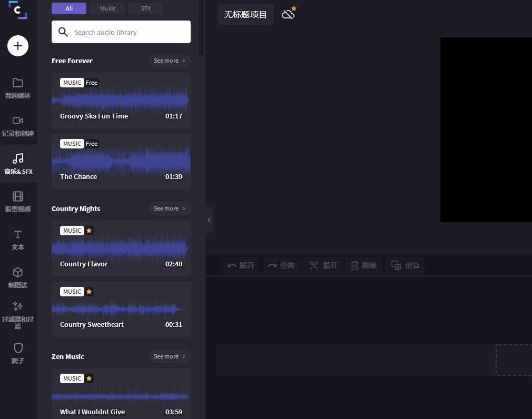
Task: Expand Free Forever with See more
Action: coord(169,61)
